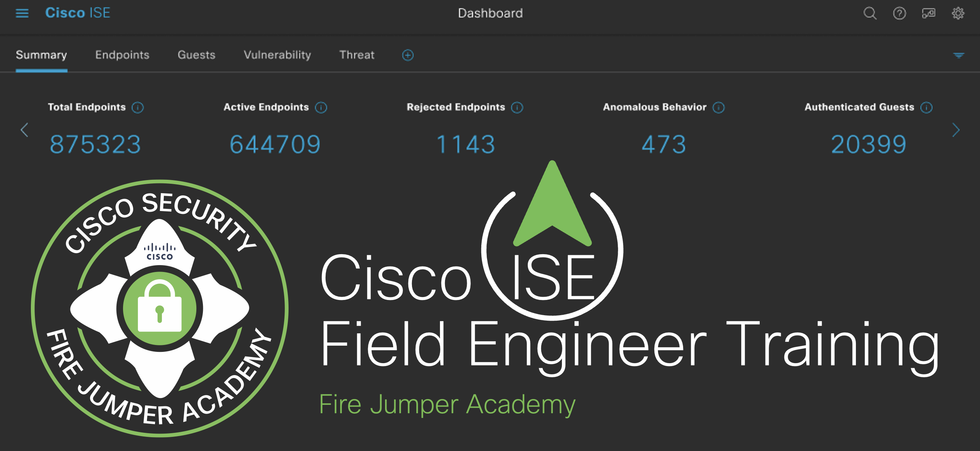980x451 pixels.
Task: Click the Active Endpoints label
Action: point(266,107)
